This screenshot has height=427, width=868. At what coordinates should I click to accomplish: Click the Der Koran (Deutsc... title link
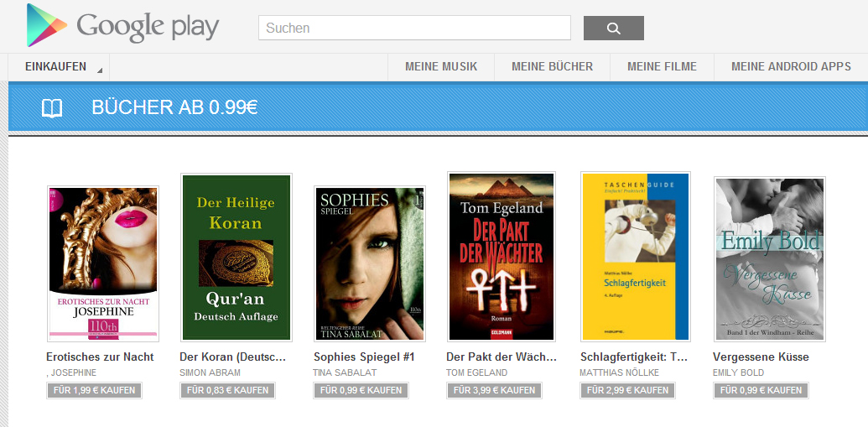coord(233,357)
